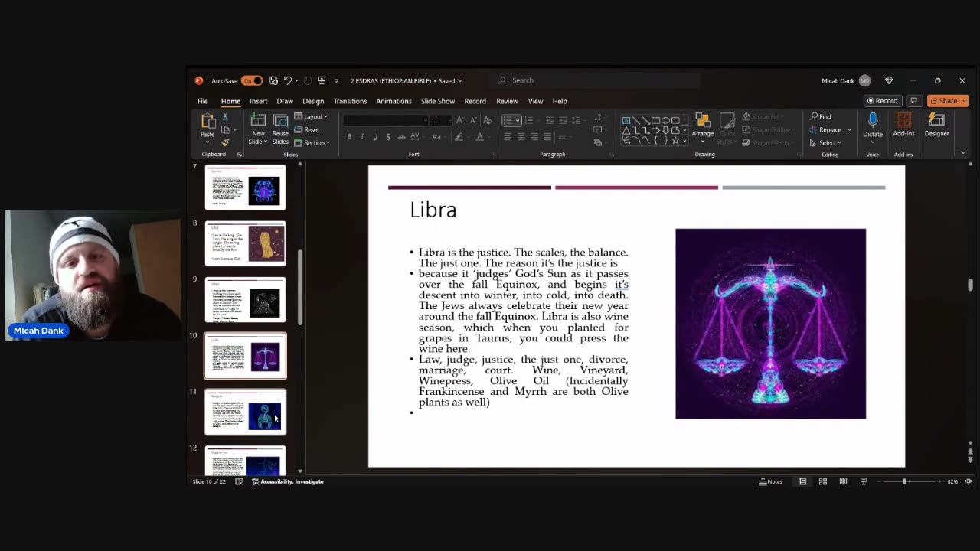Toggle bold formatting
Image resolution: width=980 pixels, height=551 pixels.
pyautogui.click(x=349, y=137)
